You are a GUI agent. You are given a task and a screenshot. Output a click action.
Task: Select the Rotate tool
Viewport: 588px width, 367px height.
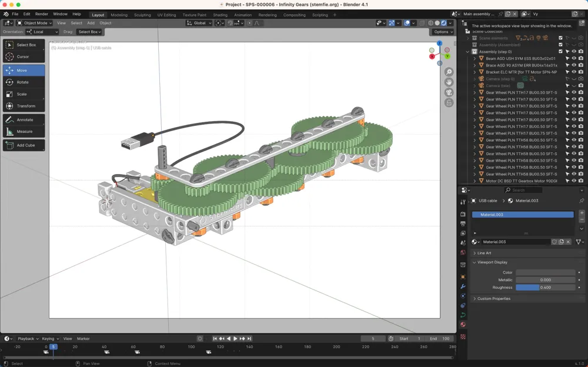[x=24, y=82]
